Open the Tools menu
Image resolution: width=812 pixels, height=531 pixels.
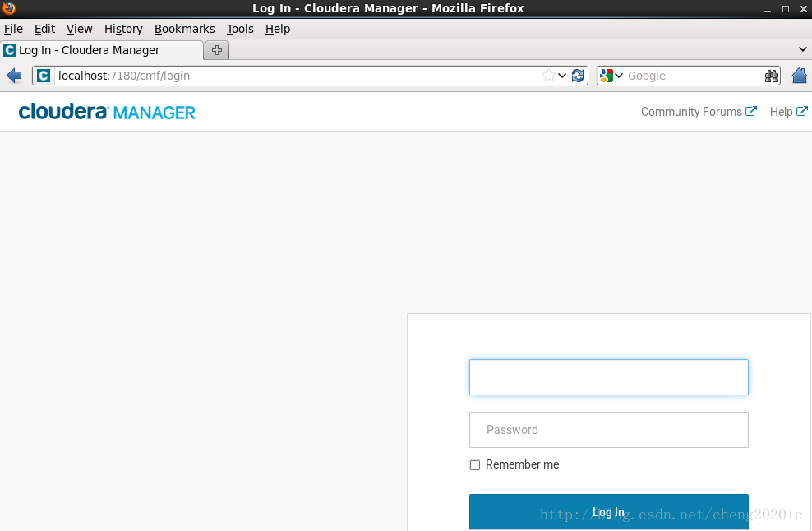click(240, 29)
